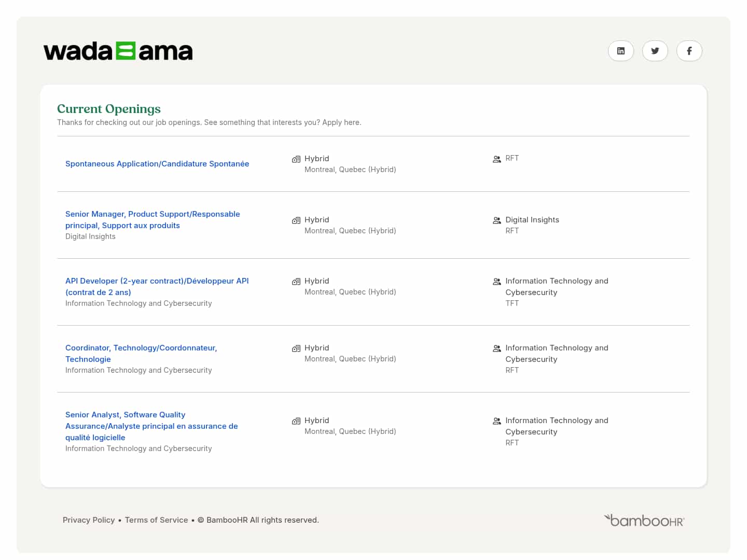747x560 pixels.
Task: Open the Terms of Service link
Action: [x=156, y=520]
